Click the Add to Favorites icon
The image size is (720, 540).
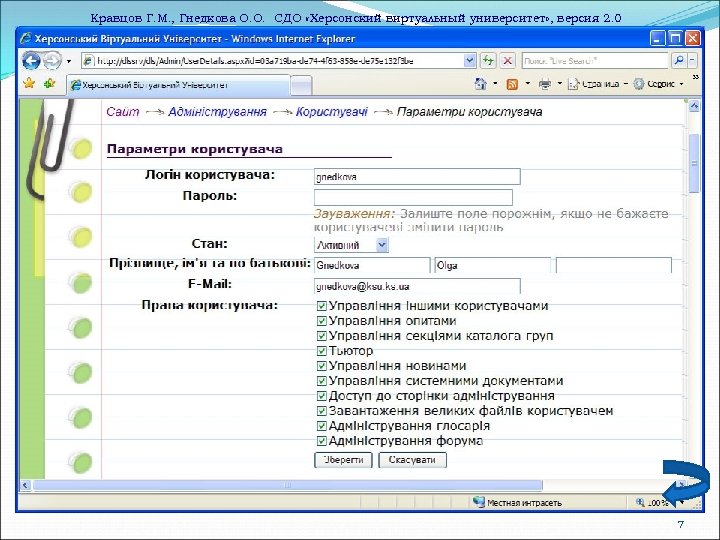click(49, 83)
